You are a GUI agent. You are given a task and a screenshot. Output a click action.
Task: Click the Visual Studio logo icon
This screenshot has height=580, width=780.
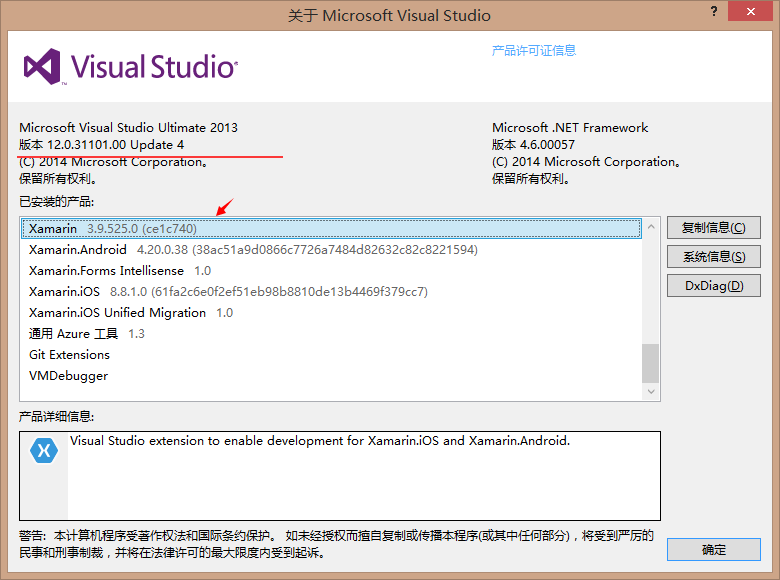point(43,67)
